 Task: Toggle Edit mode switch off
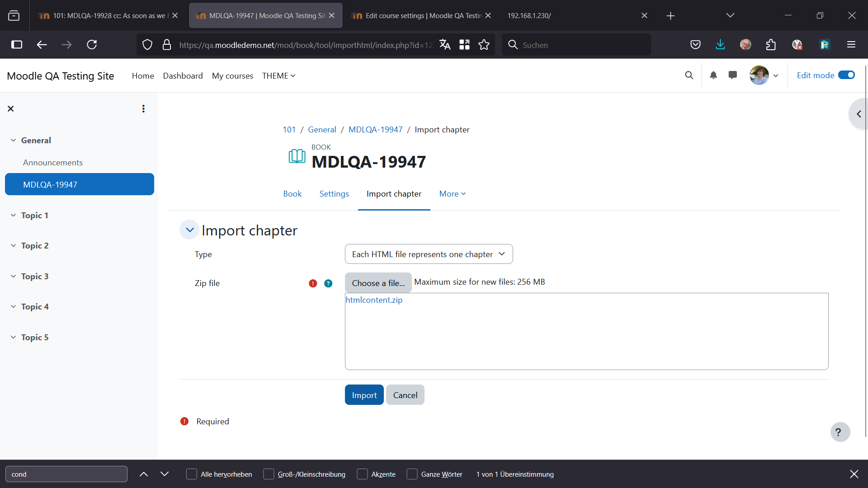click(x=846, y=75)
